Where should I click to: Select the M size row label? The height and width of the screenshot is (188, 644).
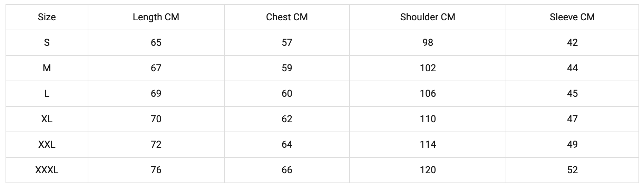[47, 68]
